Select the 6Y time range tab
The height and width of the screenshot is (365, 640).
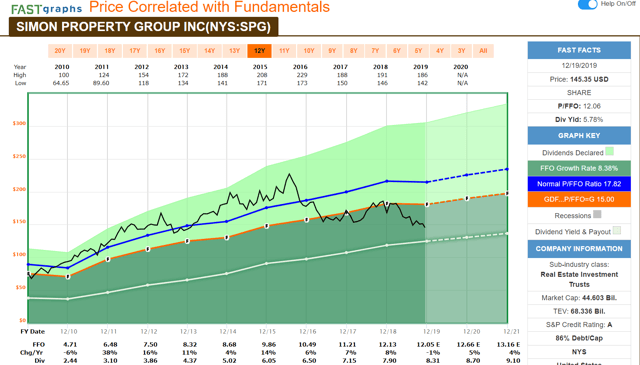tap(397, 51)
